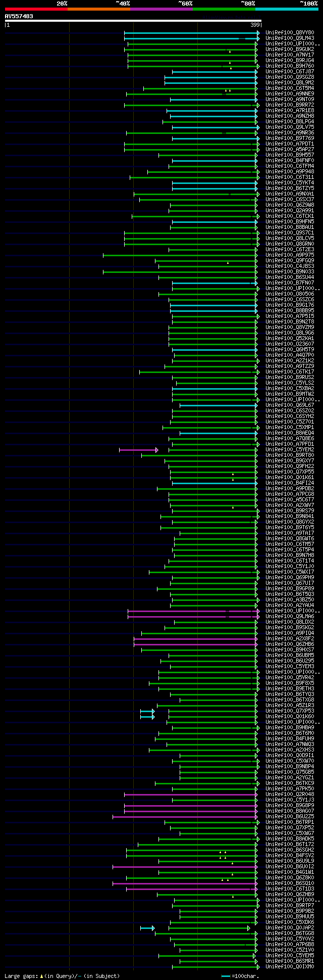Open hit UniRef100_Q7XP53
The image size is (323, 980).
point(290,711)
